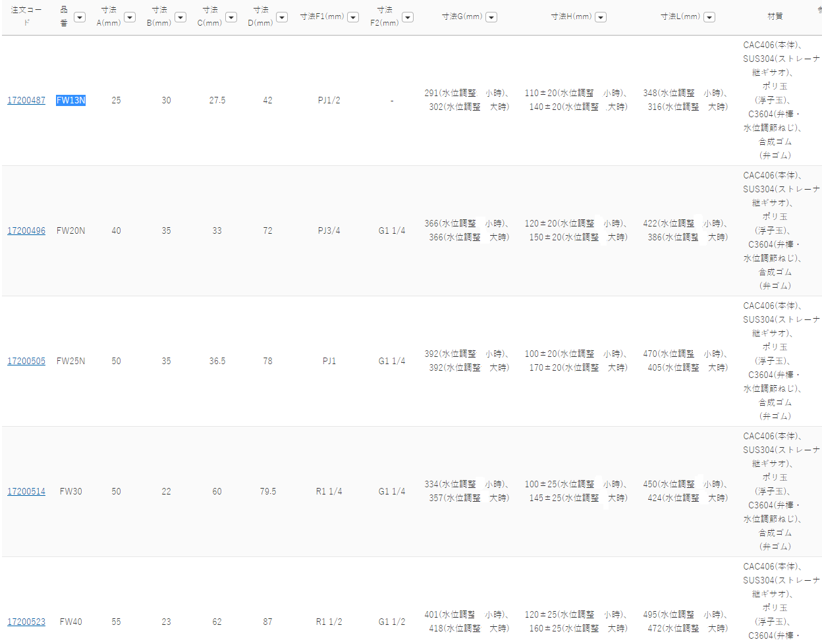Click the 寸法G(mm) filter arrow
This screenshot has height=644, width=822.
491,17
